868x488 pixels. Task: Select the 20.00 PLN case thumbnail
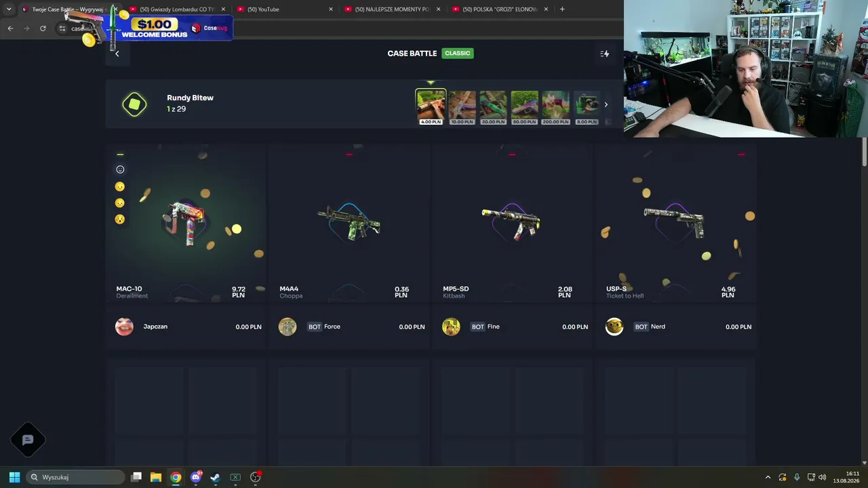493,107
